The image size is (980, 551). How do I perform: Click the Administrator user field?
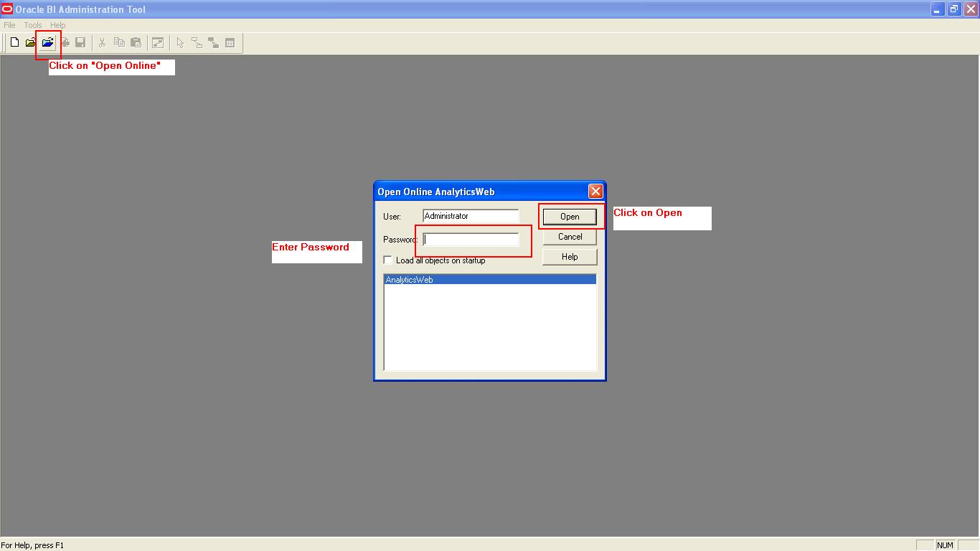[x=470, y=215]
